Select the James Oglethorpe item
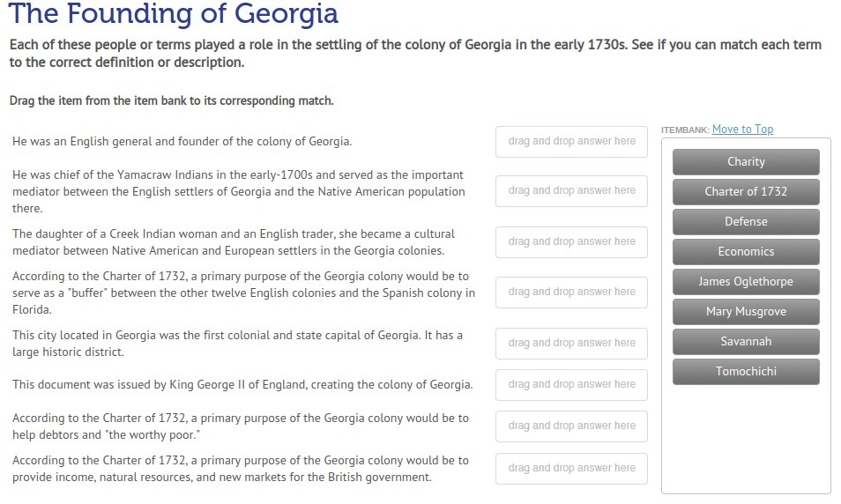 point(746,282)
